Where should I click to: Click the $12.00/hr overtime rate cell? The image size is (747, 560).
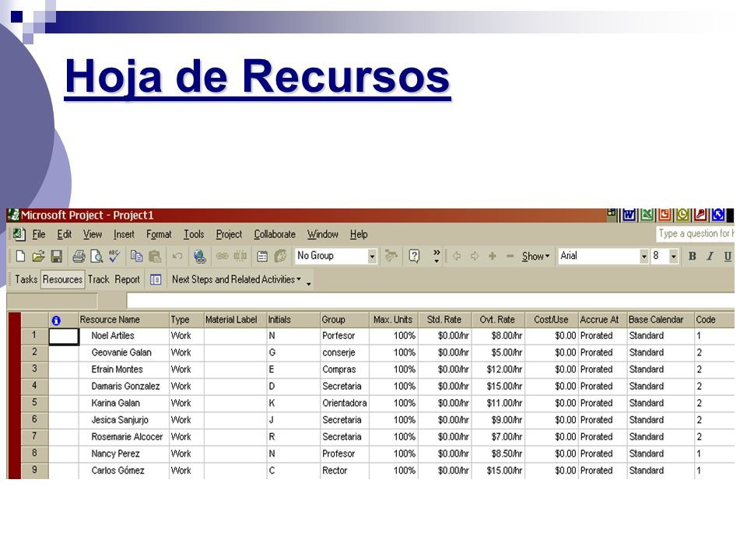click(x=498, y=369)
